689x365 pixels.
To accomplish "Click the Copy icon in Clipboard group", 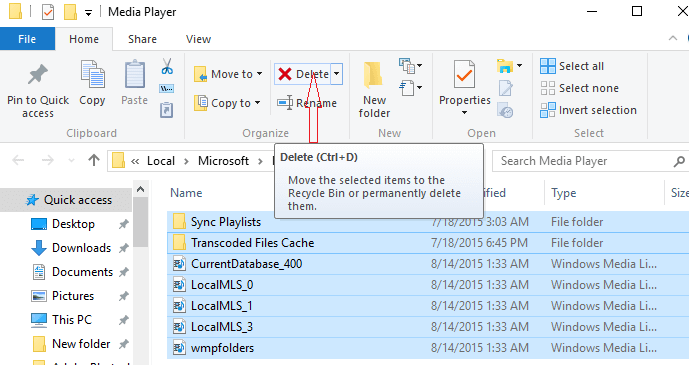I will point(92,75).
